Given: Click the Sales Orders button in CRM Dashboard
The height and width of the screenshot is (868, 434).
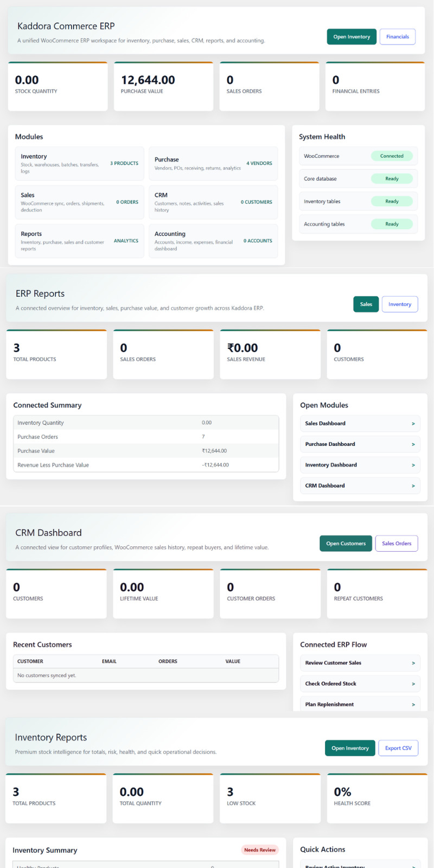Looking at the screenshot, I should (x=397, y=544).
